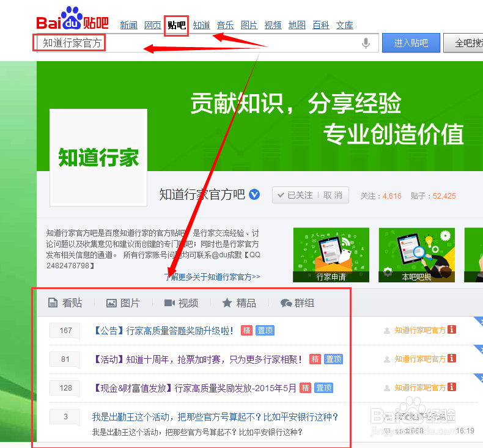This screenshot has width=483, height=448.
Task: Open the 本吧吧规 thumbnail
Action: pyautogui.click(x=416, y=255)
